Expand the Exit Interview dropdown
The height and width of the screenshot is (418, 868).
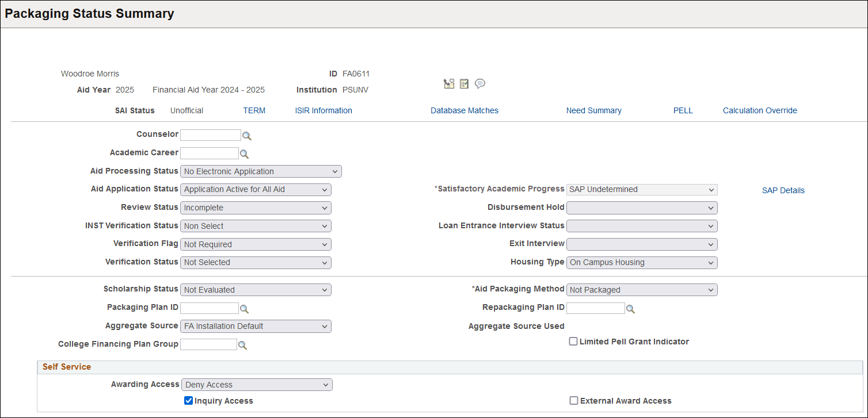[642, 244]
